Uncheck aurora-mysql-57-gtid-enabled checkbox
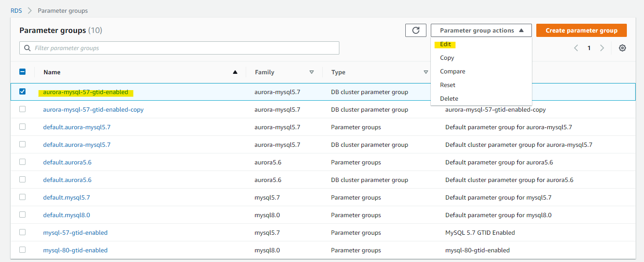This screenshot has width=644, height=262. tap(22, 91)
